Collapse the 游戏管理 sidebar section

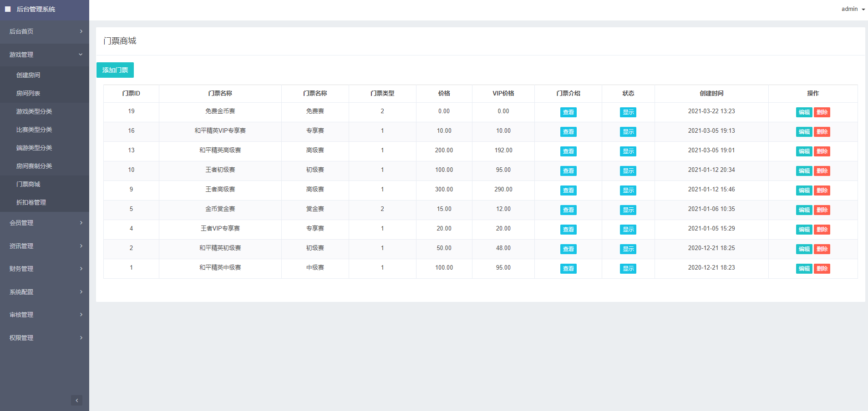tap(44, 55)
